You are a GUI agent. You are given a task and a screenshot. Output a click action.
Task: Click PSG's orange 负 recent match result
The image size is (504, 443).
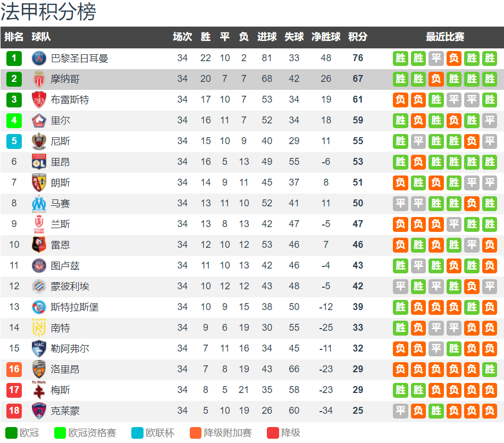pyautogui.click(x=454, y=58)
